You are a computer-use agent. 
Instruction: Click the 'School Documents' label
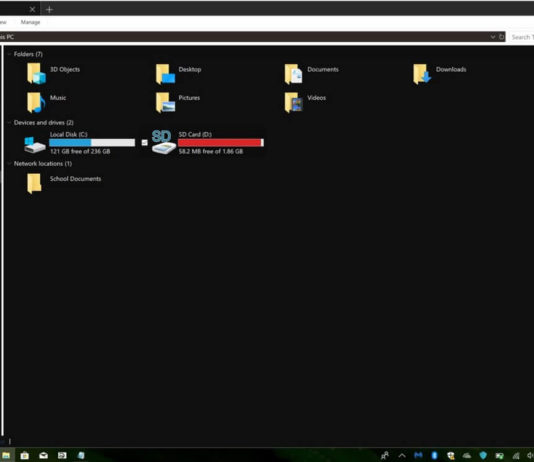click(75, 179)
